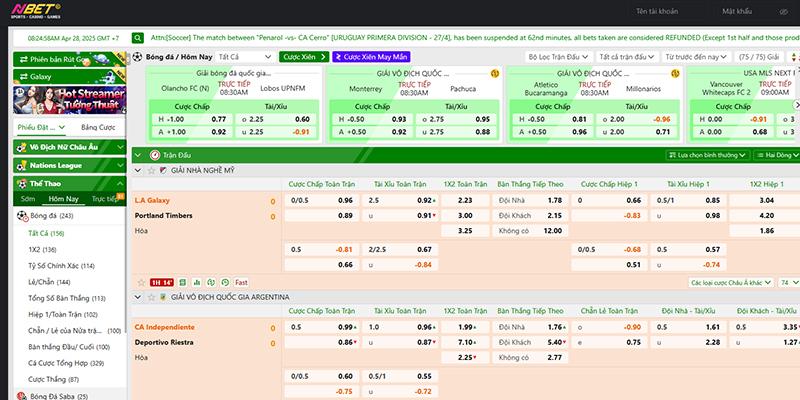Click Tên tài khoản input field

[x=669, y=11]
